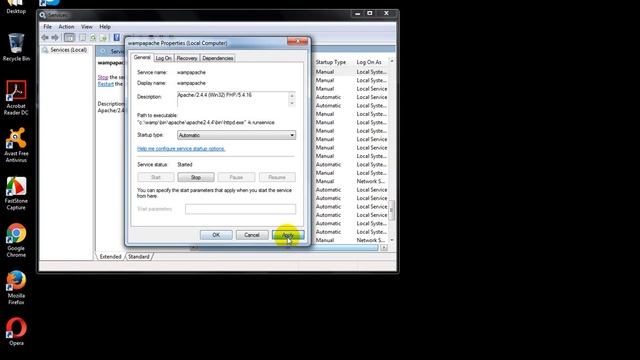Launch Mozilla Firefox from the desktop
Image resolution: width=640 pixels, height=360 pixels.
point(16,288)
